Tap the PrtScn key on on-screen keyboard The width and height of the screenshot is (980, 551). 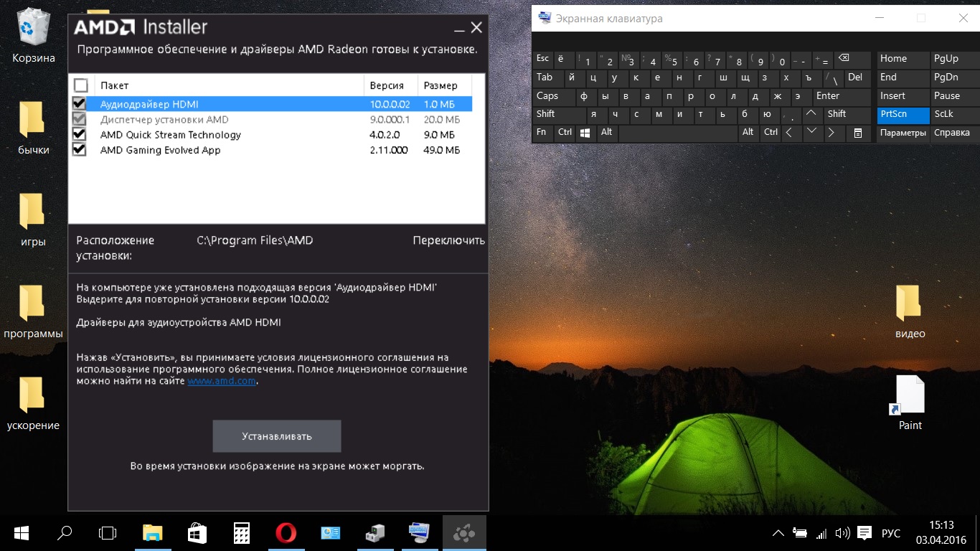coord(903,114)
